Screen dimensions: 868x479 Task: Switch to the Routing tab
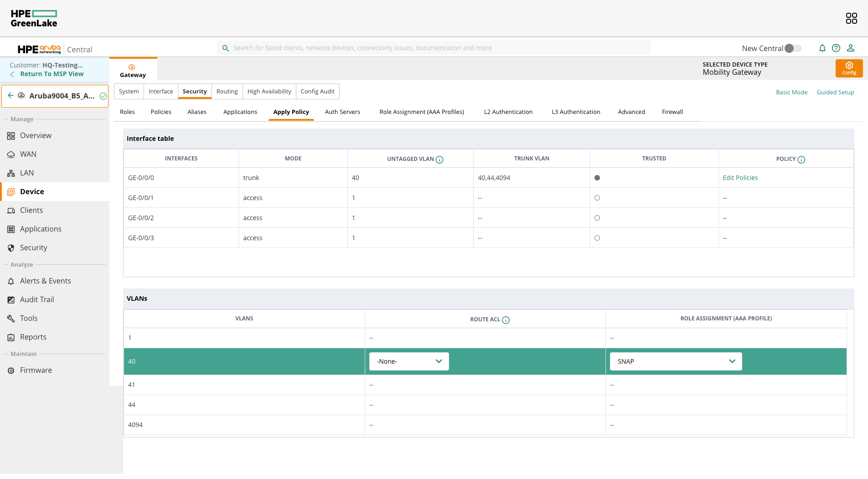pyautogui.click(x=227, y=91)
